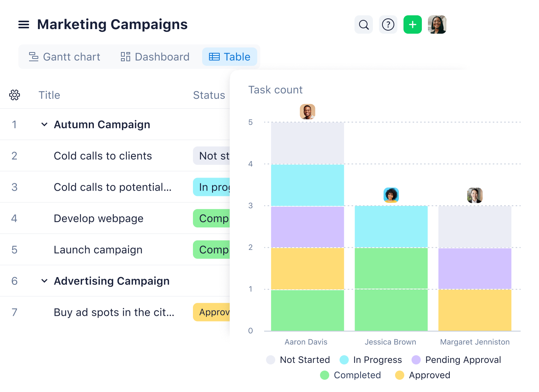This screenshot has width=539, height=392.
Task: Open help via question mark icon
Action: (x=388, y=25)
